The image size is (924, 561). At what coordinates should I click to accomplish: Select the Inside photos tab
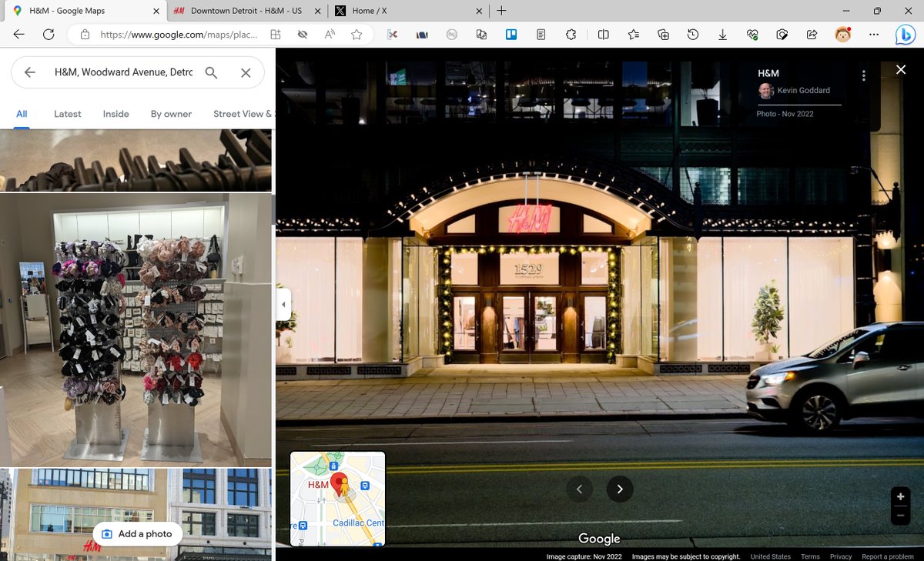point(116,114)
